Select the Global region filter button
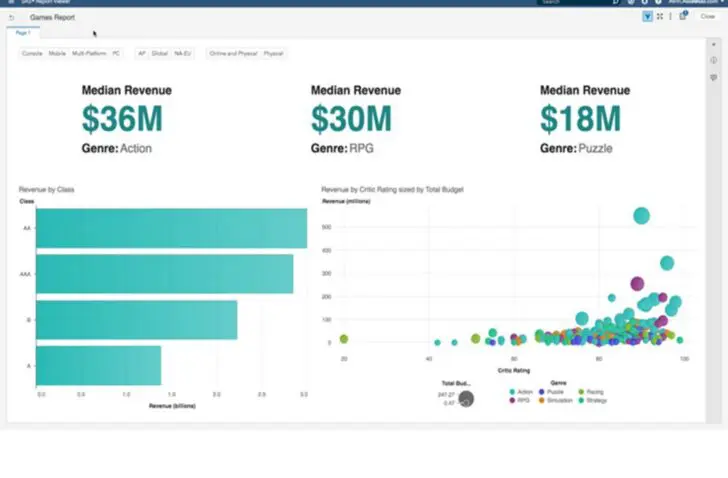This screenshot has height=478, width=728. [x=159, y=53]
